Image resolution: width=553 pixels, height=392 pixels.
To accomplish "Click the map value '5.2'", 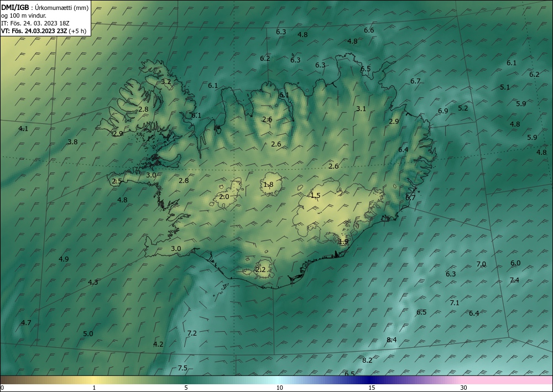I will click(463, 108).
